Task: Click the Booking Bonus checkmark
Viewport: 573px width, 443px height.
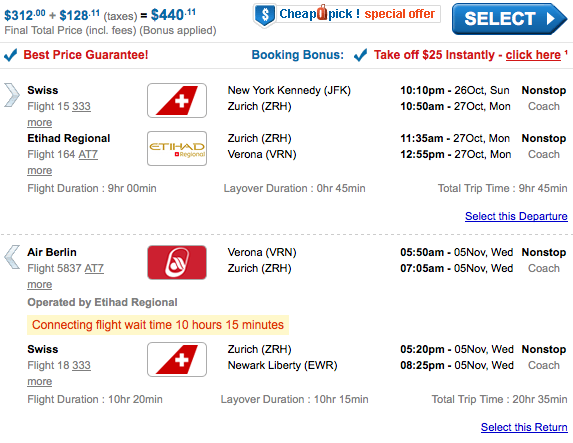Action: click(x=360, y=55)
